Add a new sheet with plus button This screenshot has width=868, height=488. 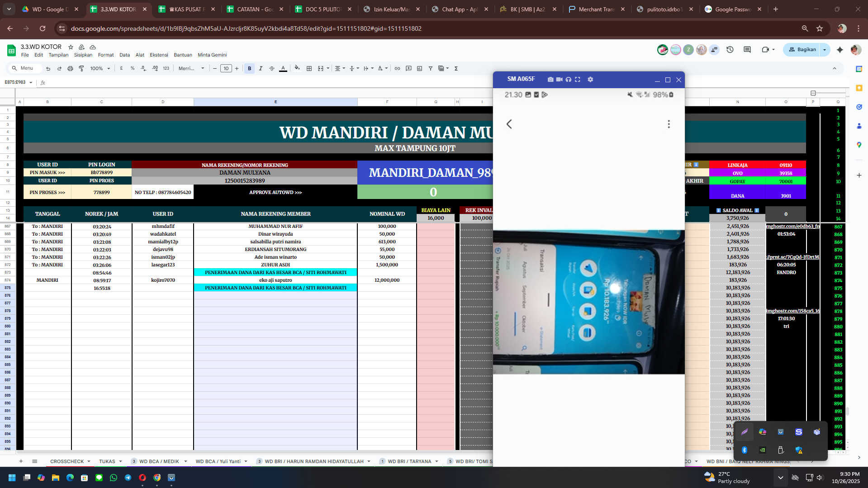[21, 461]
